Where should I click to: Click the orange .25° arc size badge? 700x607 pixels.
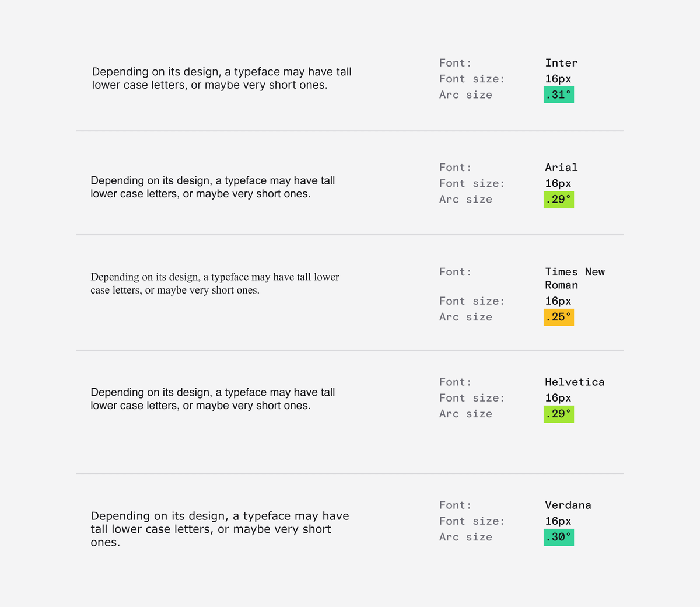pos(558,317)
